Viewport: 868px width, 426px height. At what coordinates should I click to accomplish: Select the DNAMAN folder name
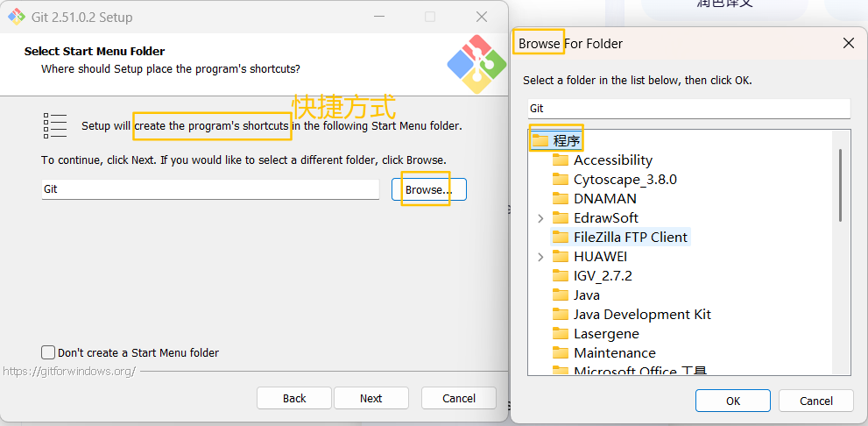pos(605,198)
